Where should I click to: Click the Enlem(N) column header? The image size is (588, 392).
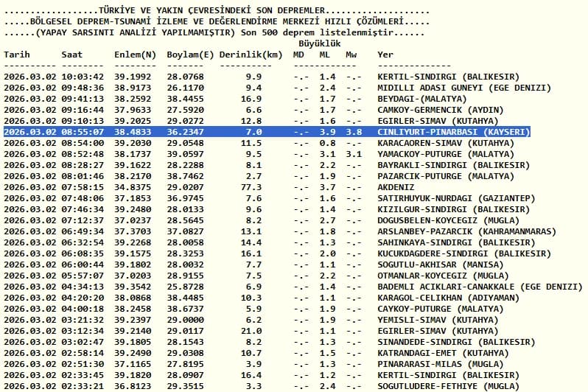tap(135, 55)
